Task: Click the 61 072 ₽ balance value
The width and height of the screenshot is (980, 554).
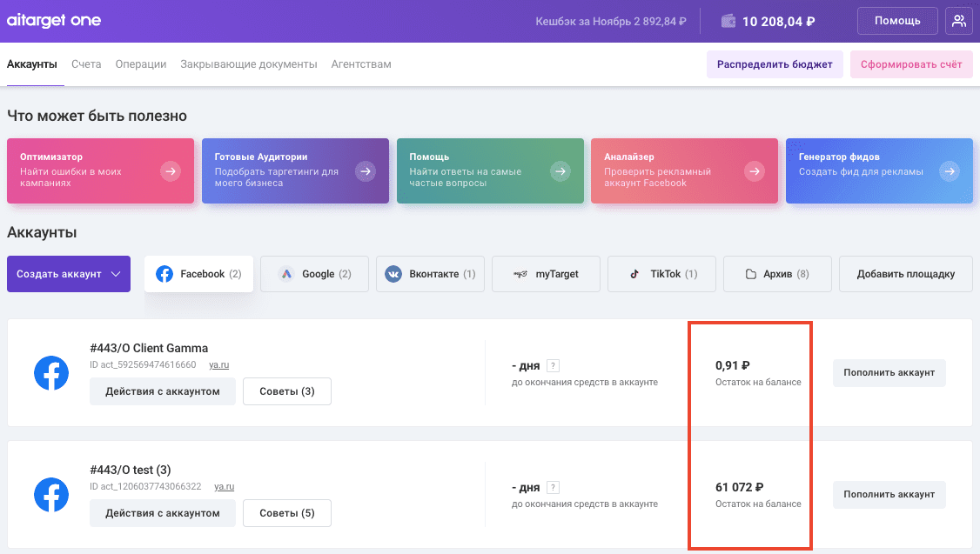Action: pyautogui.click(x=740, y=487)
